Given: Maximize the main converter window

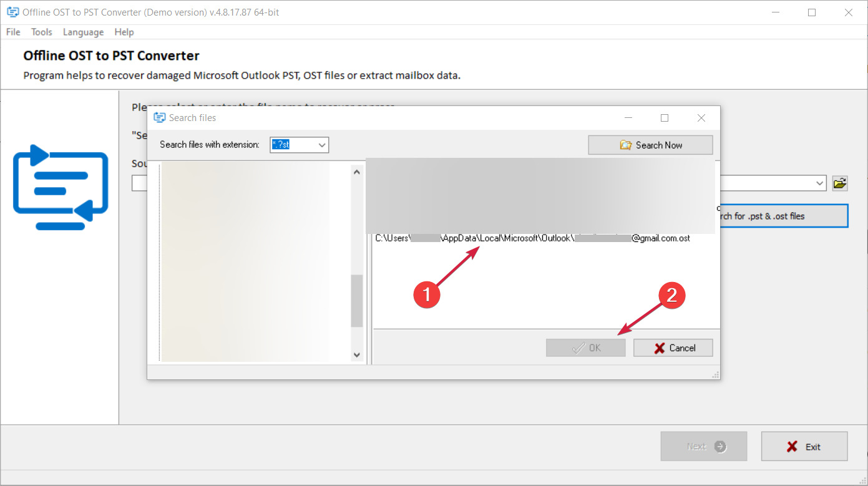Looking at the screenshot, I should tap(812, 12).
